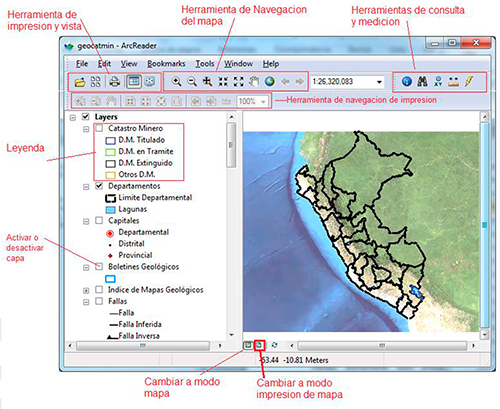Click the layout pan hand icon
The width and height of the screenshot is (500, 409).
(111, 101)
